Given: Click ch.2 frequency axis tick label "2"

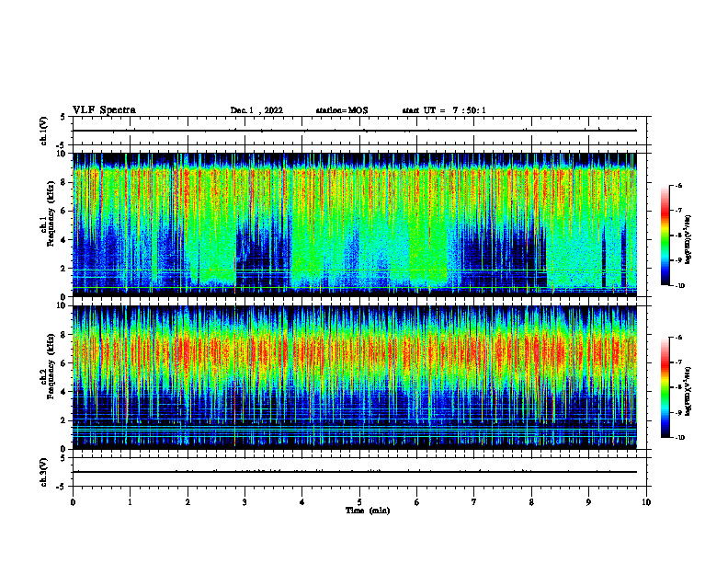Looking at the screenshot, I should coord(64,420).
